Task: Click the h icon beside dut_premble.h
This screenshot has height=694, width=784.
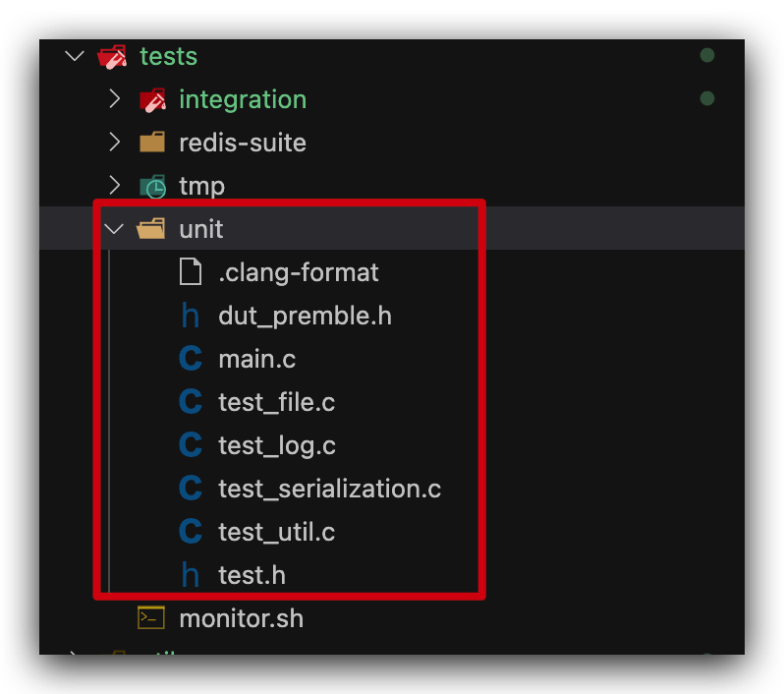Action: click(x=190, y=316)
